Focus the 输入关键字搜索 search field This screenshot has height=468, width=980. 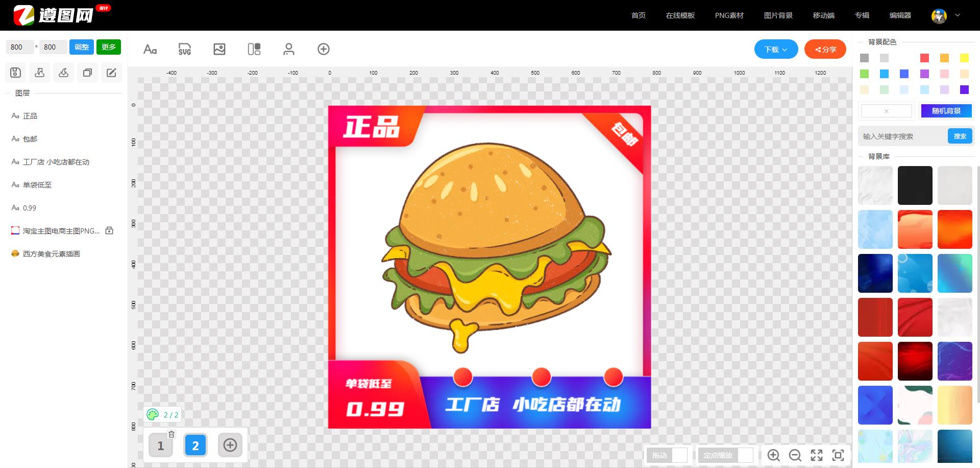pyautogui.click(x=903, y=136)
